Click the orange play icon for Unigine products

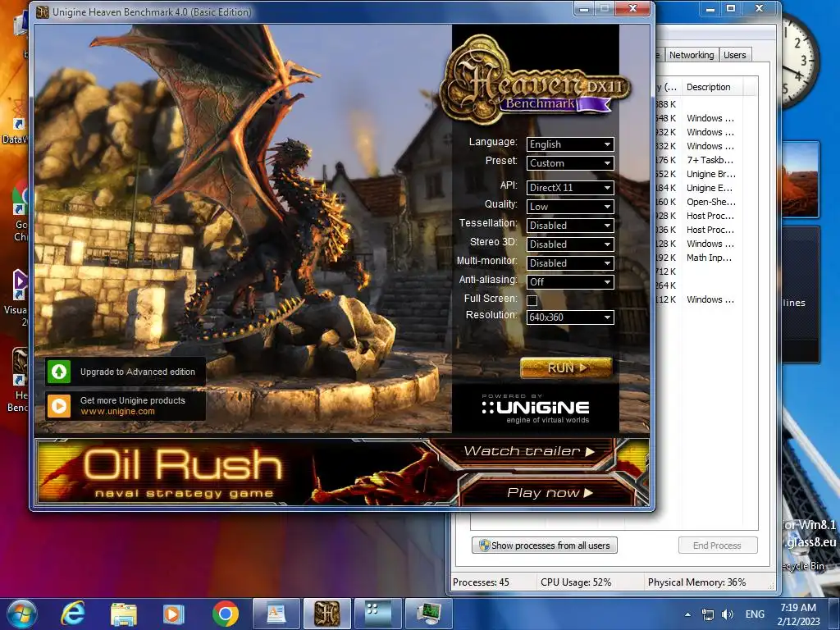pos(59,406)
